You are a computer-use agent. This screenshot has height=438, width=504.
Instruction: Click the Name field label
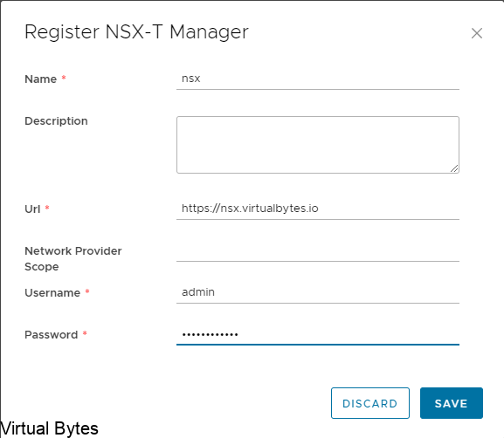[x=40, y=79]
